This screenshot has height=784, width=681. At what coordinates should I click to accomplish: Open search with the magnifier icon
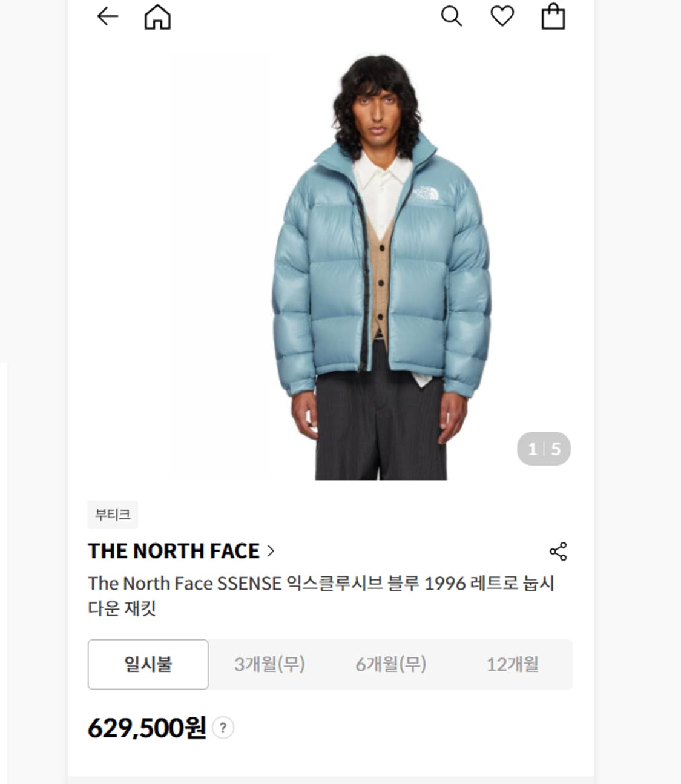(452, 16)
